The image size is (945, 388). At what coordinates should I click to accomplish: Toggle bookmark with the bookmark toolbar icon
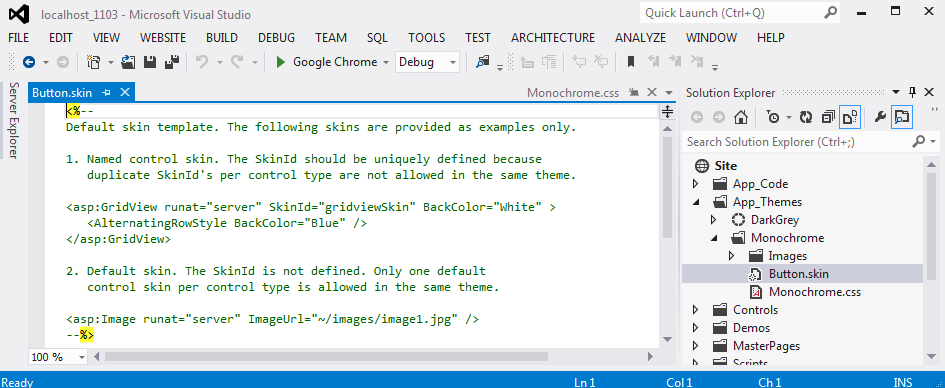[x=631, y=61]
